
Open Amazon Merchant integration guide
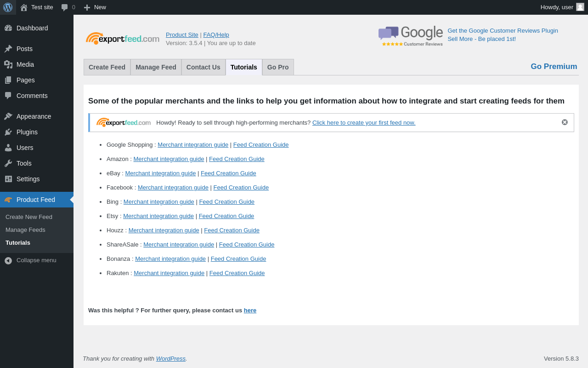169,159
